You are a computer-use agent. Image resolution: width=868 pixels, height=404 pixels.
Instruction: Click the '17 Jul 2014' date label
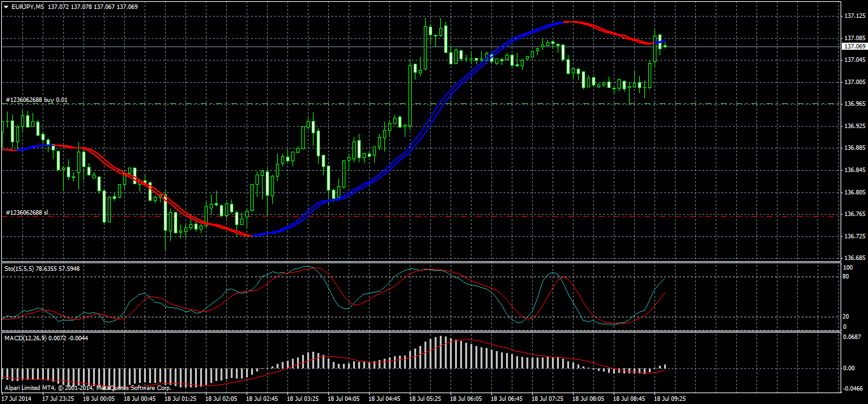[15, 398]
